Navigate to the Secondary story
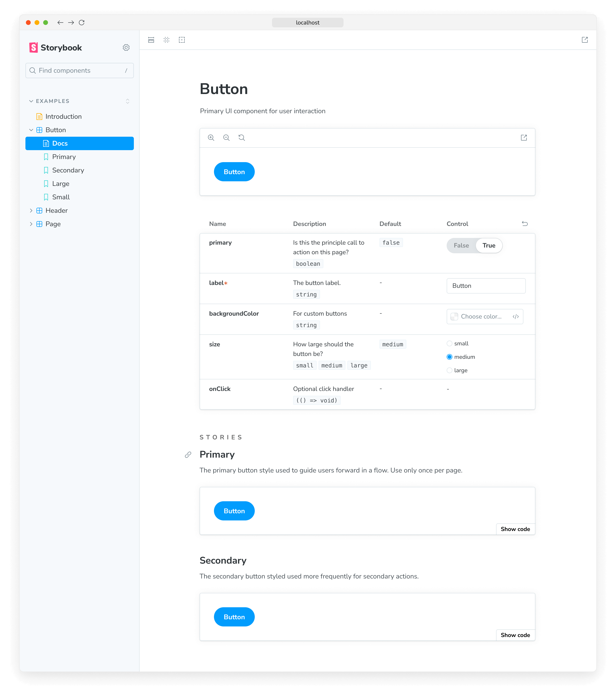 pos(68,170)
